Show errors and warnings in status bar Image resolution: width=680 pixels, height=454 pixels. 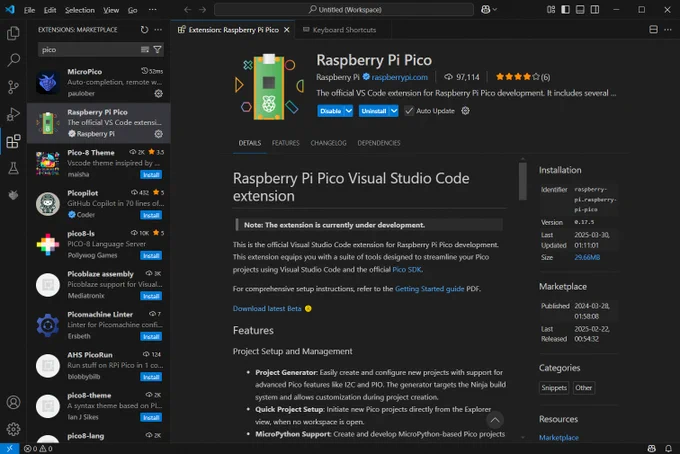click(x=38, y=448)
